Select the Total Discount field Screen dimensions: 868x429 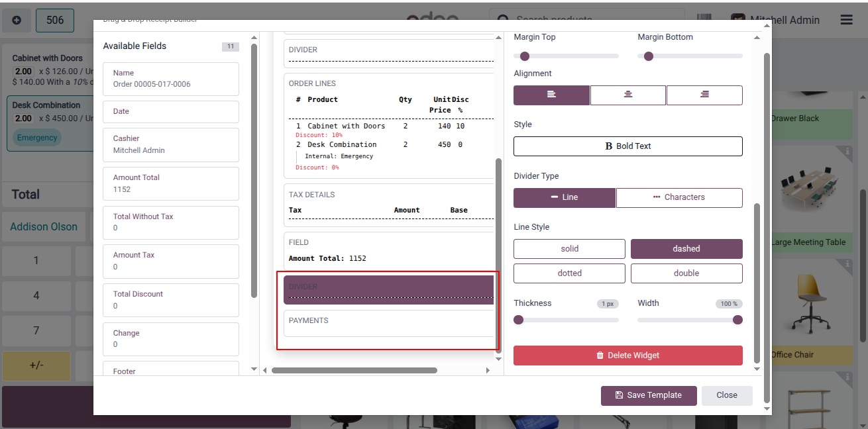171,300
